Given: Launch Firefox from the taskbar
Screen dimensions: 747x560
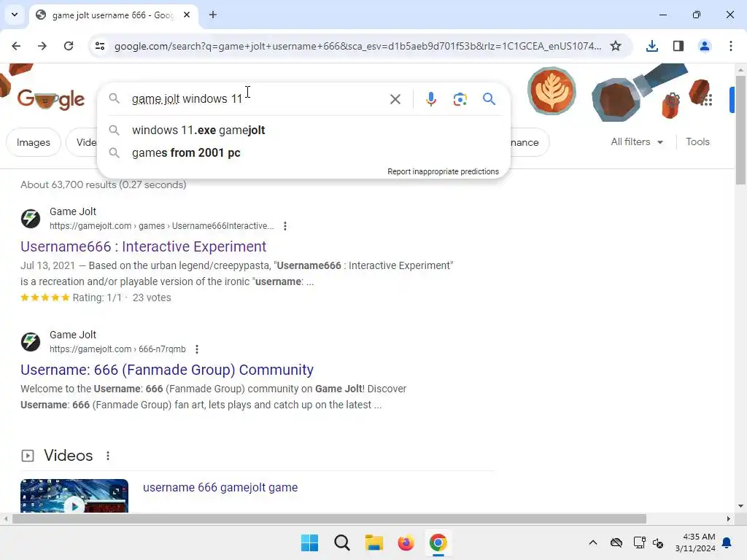Looking at the screenshot, I should click(x=406, y=542).
